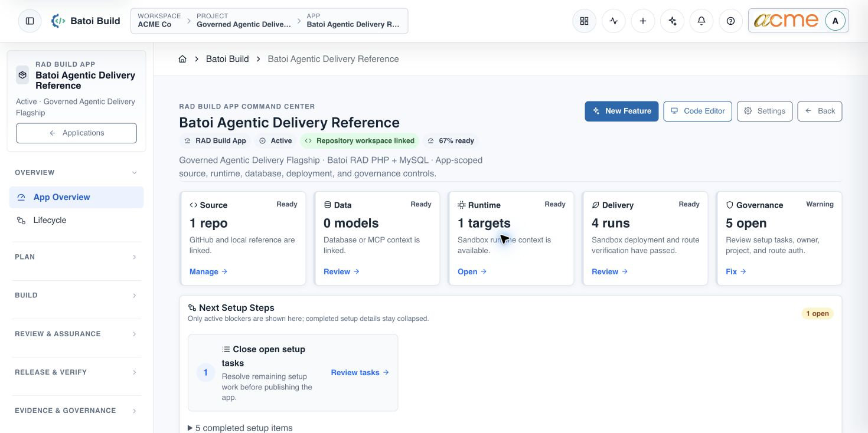The width and height of the screenshot is (868, 433).
Task: Click the step number 1 badge
Action: [205, 373]
